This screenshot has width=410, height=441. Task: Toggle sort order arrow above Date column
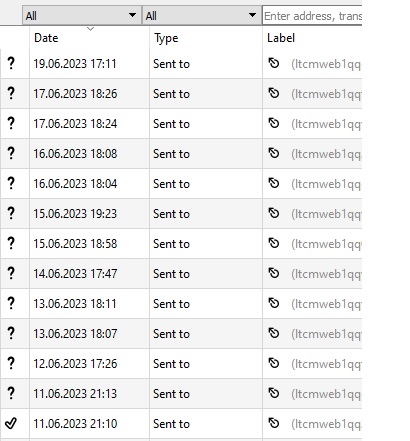(x=90, y=29)
